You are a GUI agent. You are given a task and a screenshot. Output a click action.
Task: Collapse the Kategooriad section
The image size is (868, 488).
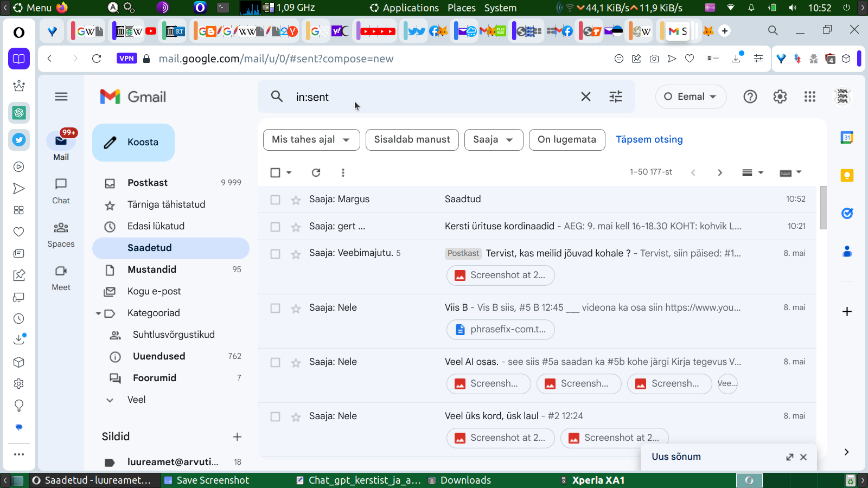98,313
